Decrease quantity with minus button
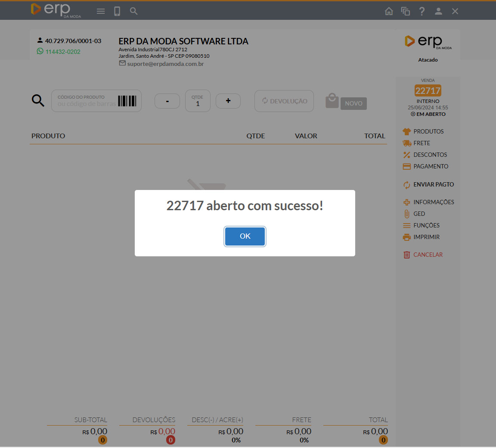Image resolution: width=496 pixels, height=448 pixels. point(167,101)
